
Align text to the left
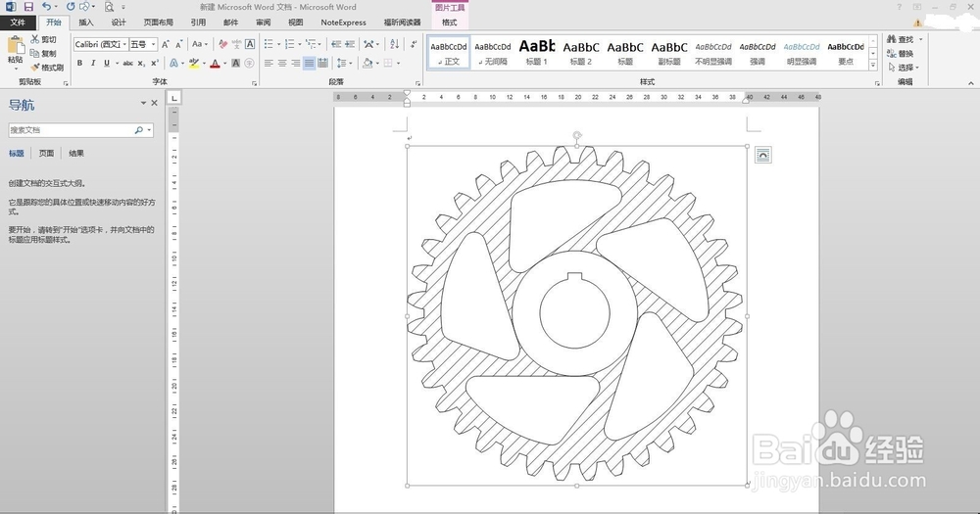pyautogui.click(x=269, y=63)
